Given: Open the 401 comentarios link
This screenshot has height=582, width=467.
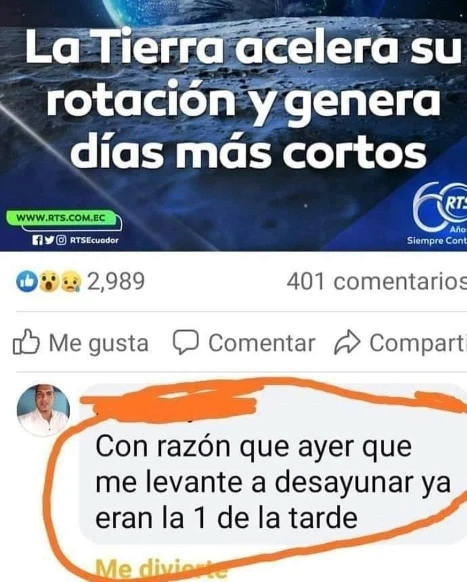Looking at the screenshot, I should (376, 282).
